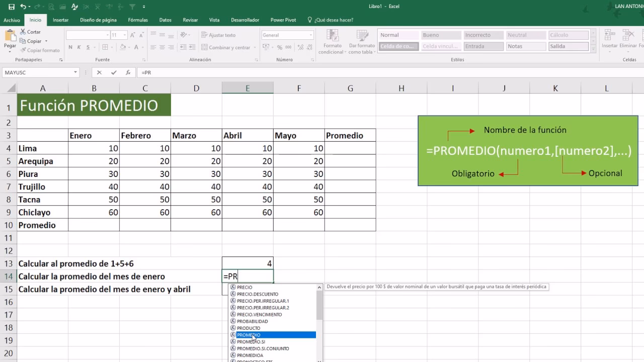Screen dimensions: 644x362
Task: Apply the percent style in Número group
Action: tap(279, 47)
